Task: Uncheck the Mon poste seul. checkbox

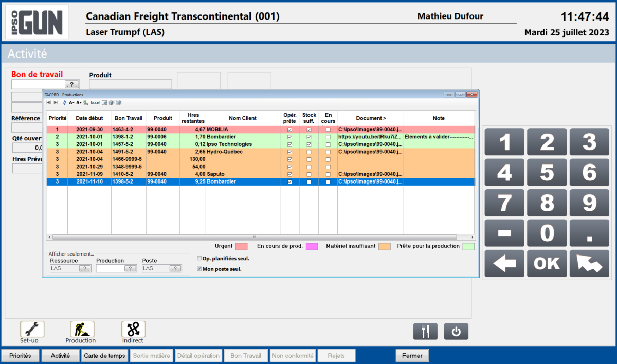Action: pyautogui.click(x=199, y=269)
